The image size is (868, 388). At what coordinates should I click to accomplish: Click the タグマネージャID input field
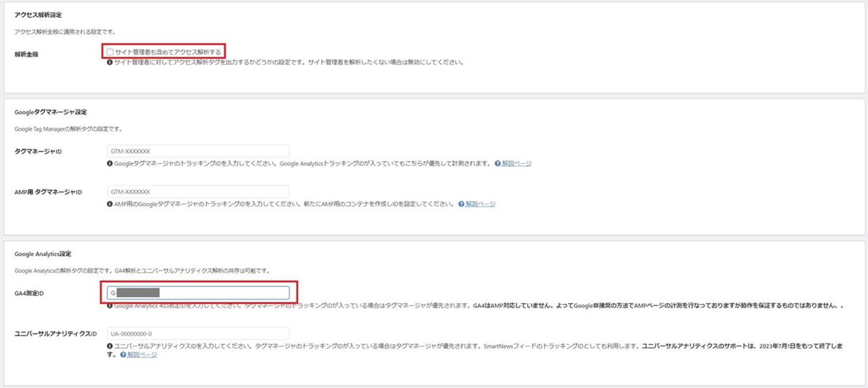coord(198,151)
